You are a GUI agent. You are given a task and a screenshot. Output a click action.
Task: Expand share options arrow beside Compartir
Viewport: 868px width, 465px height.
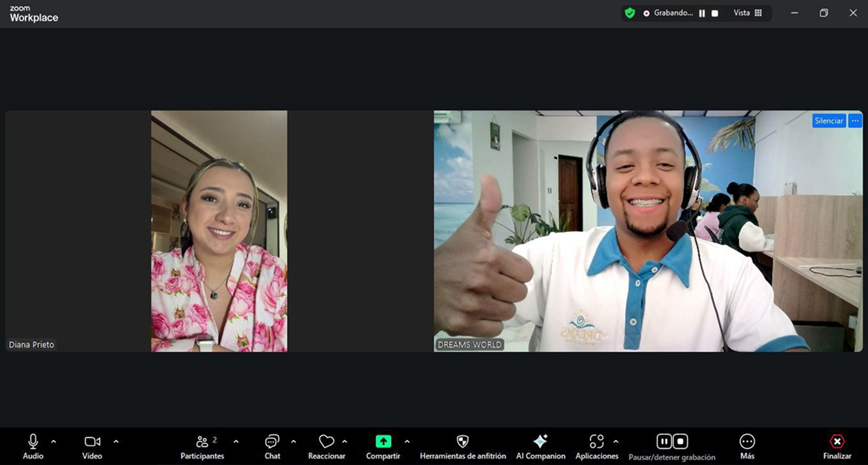click(407, 441)
